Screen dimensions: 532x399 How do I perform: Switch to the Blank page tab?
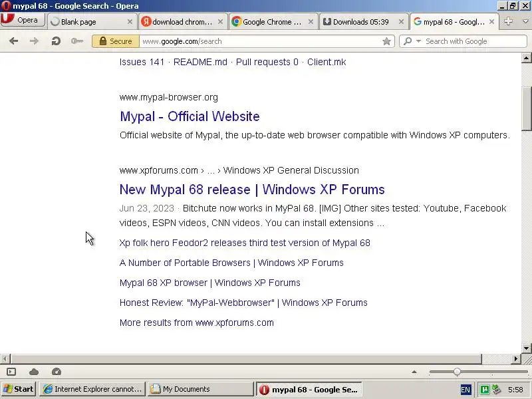pyautogui.click(x=92, y=22)
